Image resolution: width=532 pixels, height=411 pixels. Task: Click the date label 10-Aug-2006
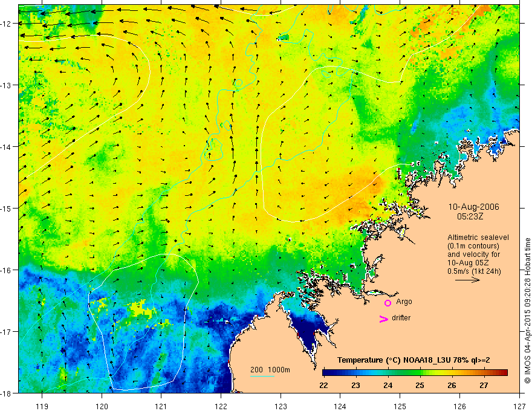click(473, 207)
